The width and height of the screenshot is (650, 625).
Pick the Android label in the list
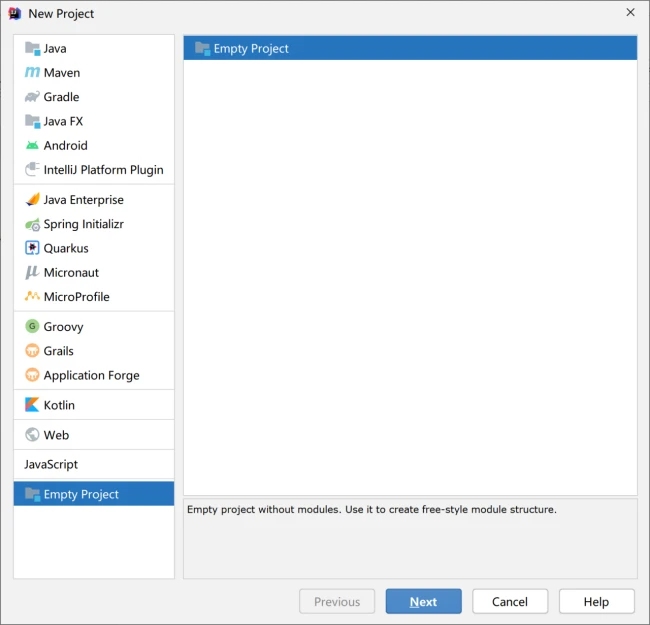click(66, 145)
